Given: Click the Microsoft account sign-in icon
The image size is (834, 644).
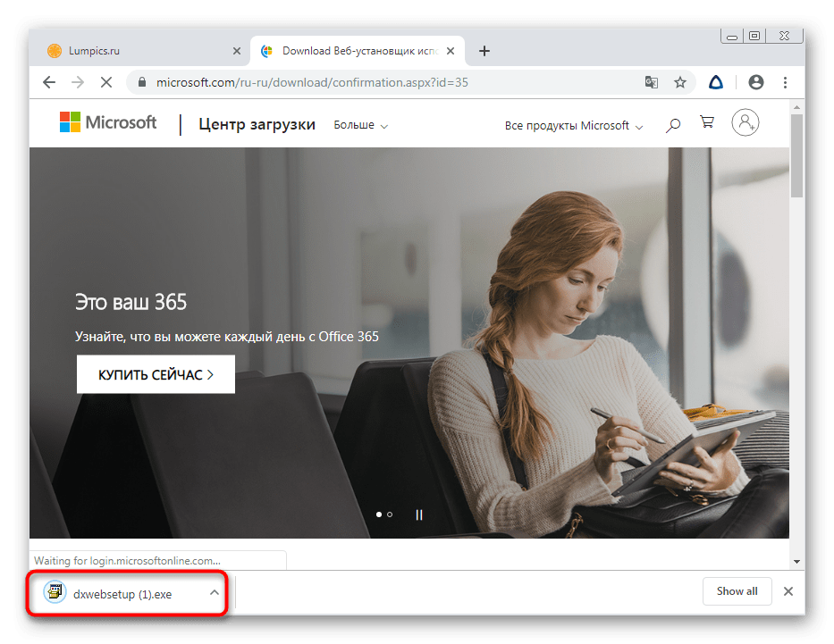Looking at the screenshot, I should click(745, 123).
